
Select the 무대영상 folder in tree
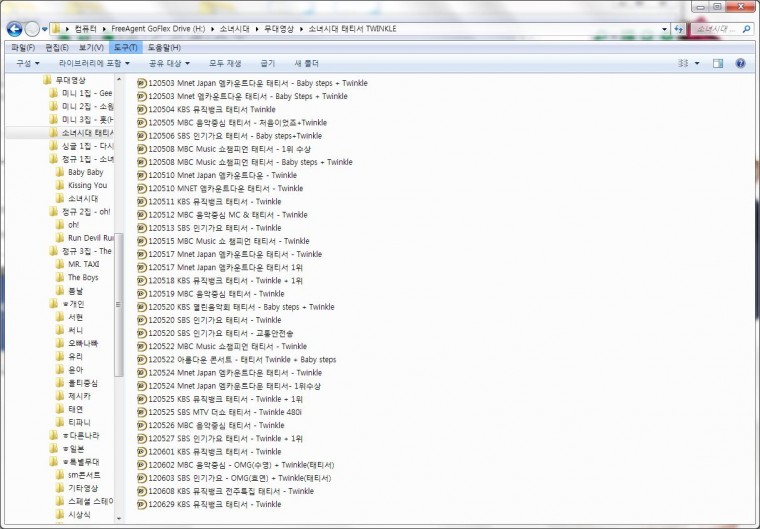70,80
